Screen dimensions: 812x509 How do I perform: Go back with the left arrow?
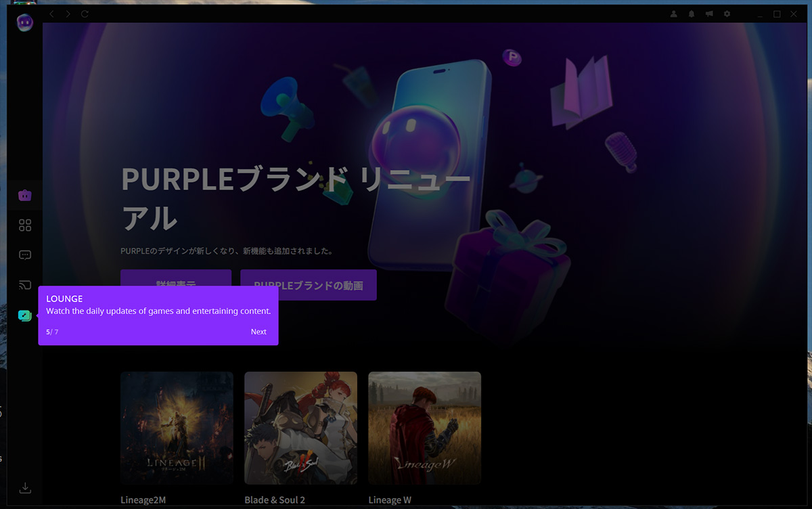pyautogui.click(x=52, y=14)
